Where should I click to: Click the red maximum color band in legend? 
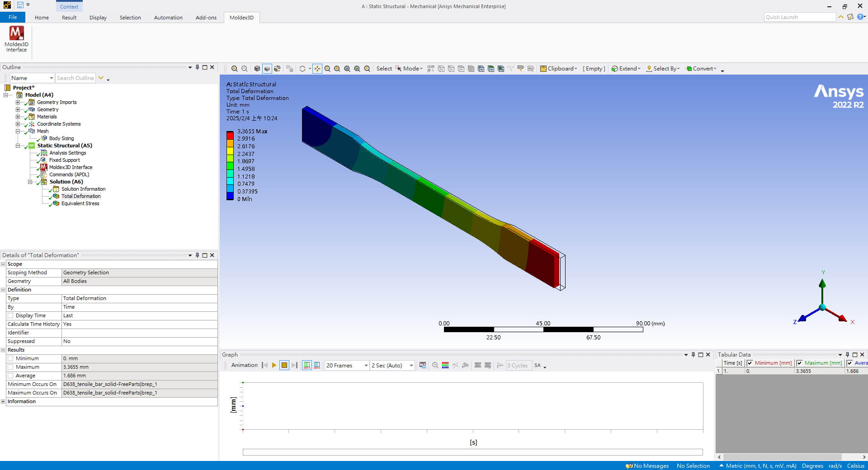click(x=230, y=135)
